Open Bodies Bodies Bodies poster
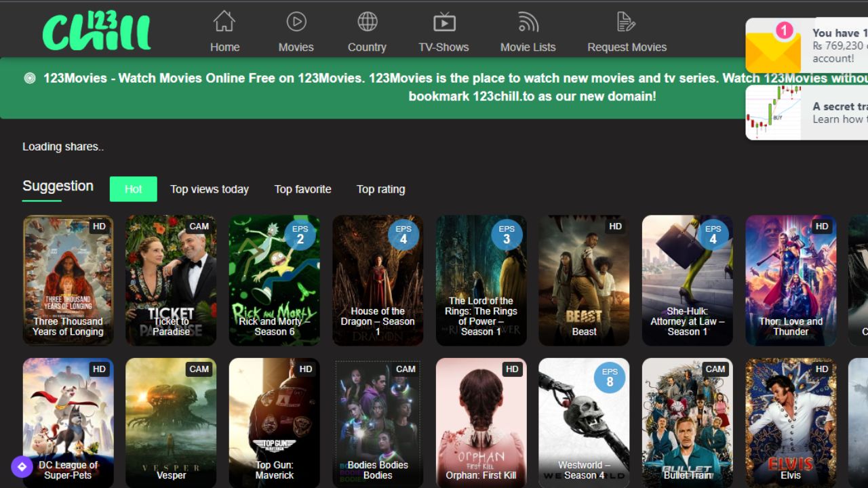 click(x=378, y=422)
